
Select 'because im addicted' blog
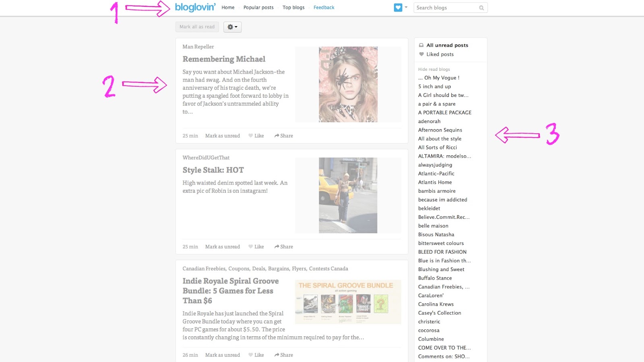pyautogui.click(x=443, y=200)
